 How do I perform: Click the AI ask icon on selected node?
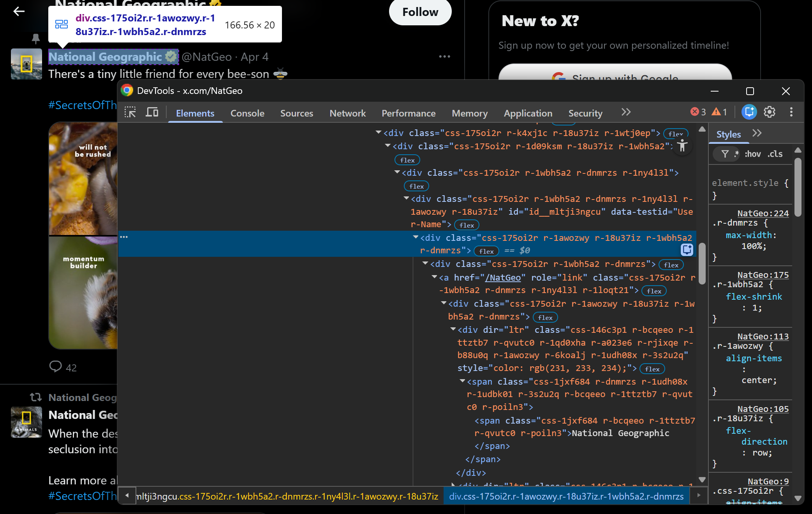(x=687, y=250)
